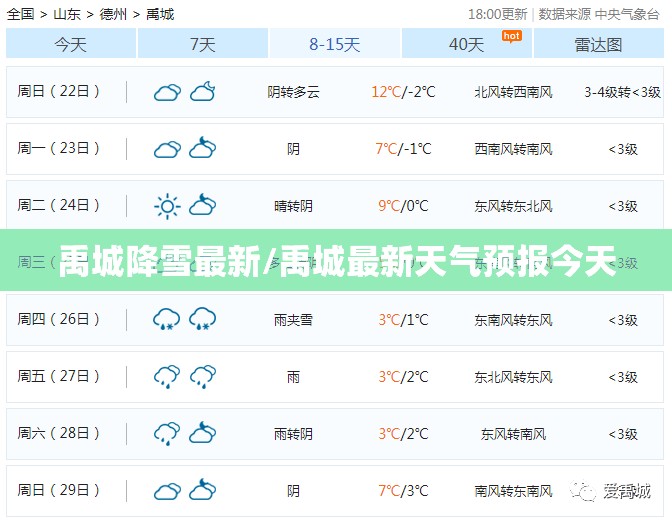This screenshot has height=521, width=672.
Task: Select the 周日（22日） date label
Action: coord(58,91)
